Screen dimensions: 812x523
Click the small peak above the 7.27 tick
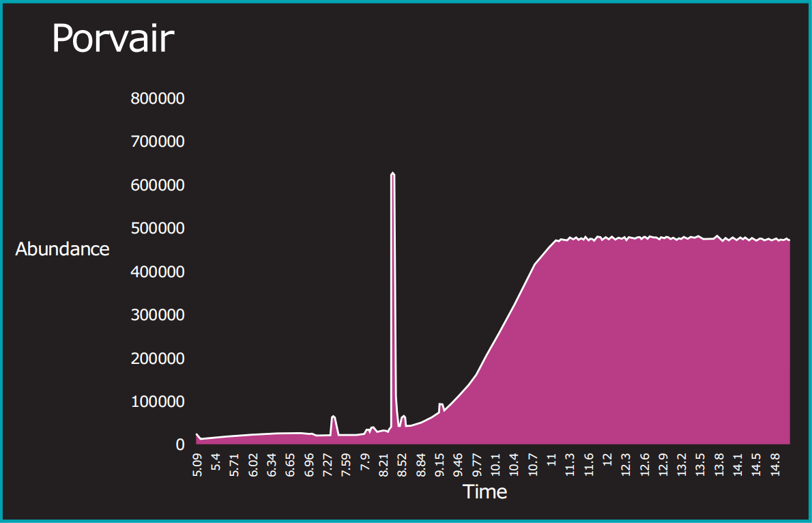coord(334,416)
